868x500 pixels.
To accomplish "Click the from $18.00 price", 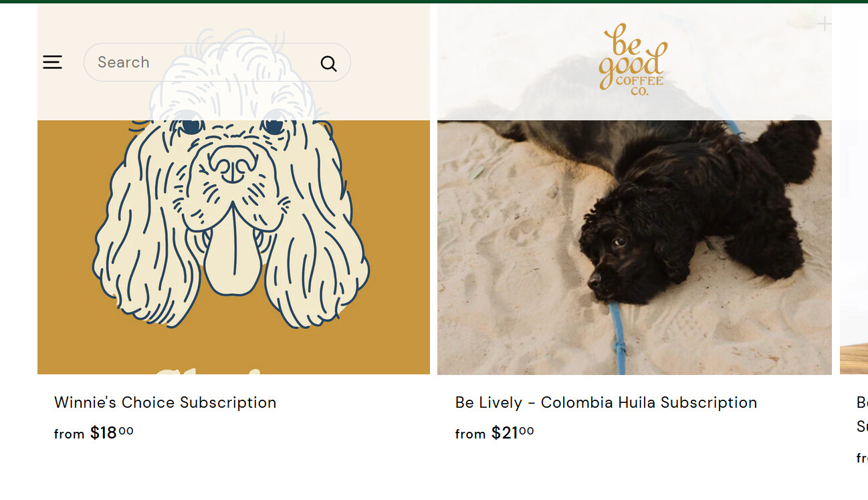I will (x=94, y=433).
